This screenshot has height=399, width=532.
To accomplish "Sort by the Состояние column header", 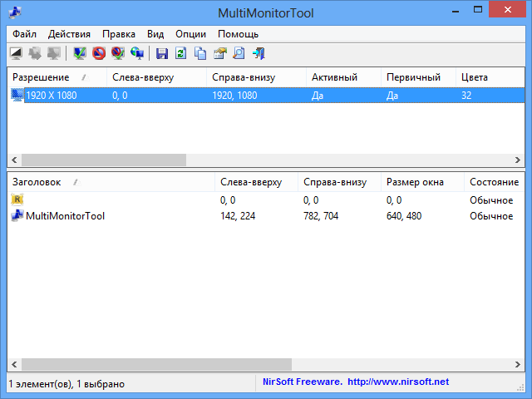I will tap(495, 182).
